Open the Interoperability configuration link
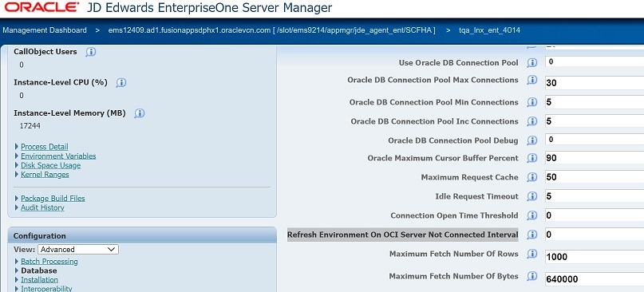The image size is (644, 292). coord(46,289)
